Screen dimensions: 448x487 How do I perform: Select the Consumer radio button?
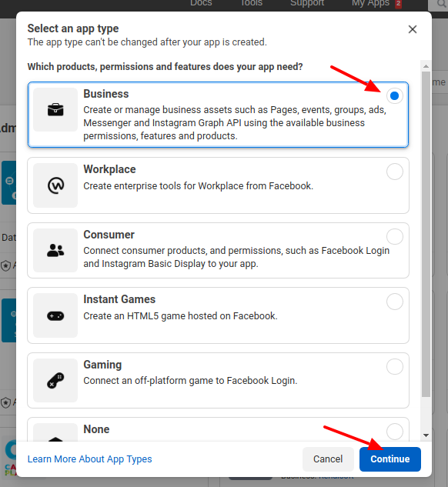(x=395, y=237)
